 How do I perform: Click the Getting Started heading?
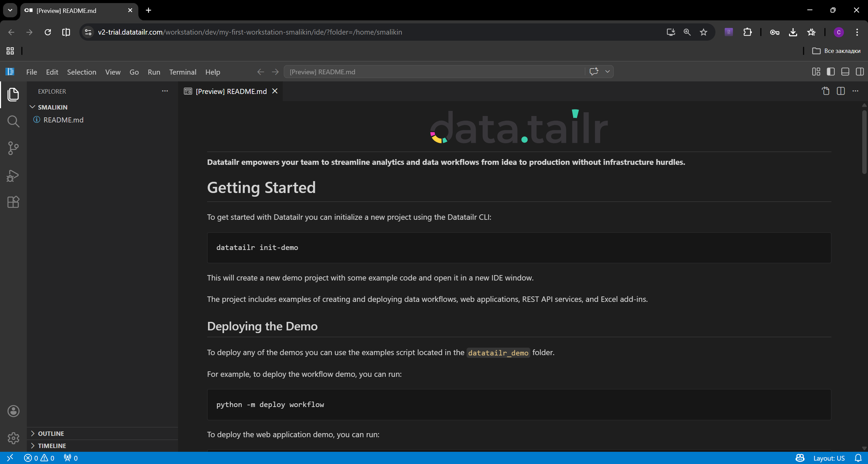point(261,188)
